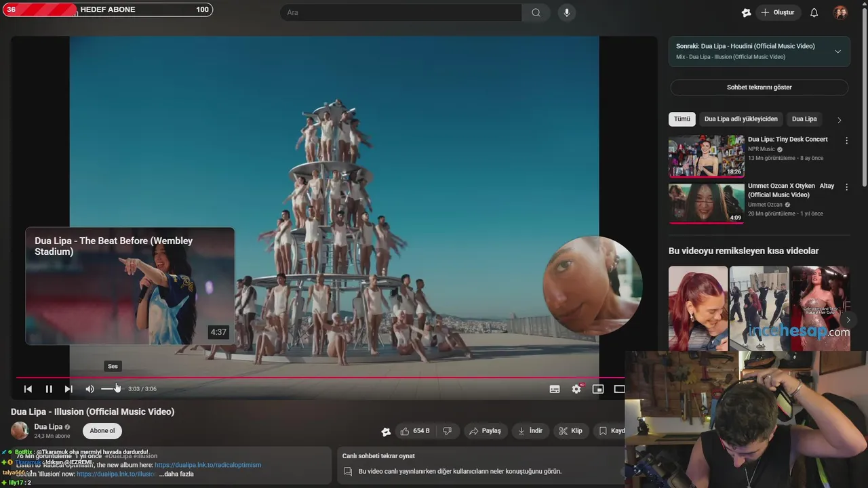Dislike the video with thumbs down
This screenshot has height=488, width=868.
pyautogui.click(x=447, y=431)
